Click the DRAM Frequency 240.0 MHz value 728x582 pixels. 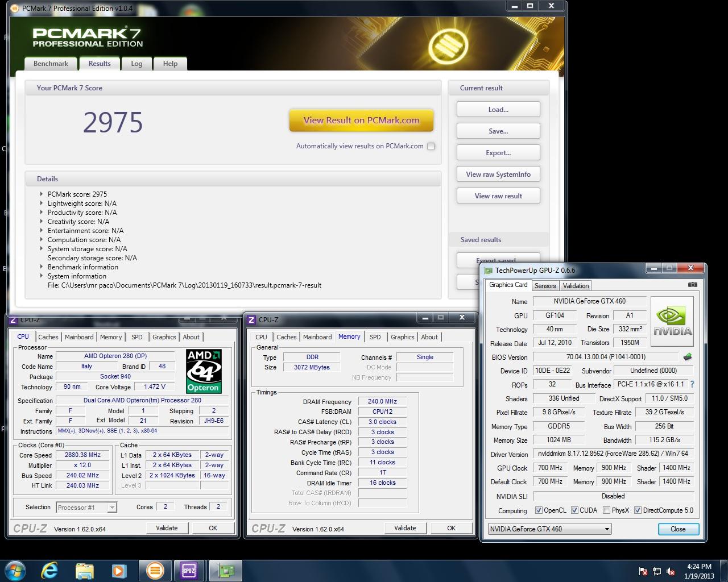tap(382, 401)
